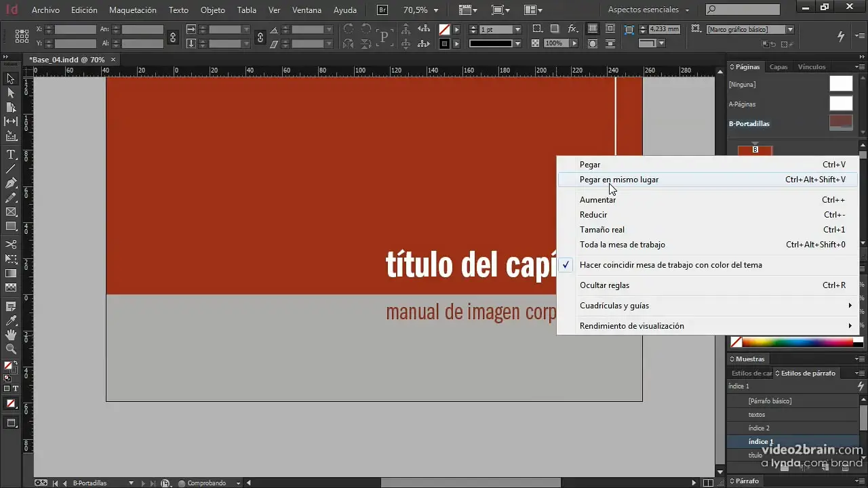Open the zoom level 70,5% dropdown
The image size is (868, 488).
click(x=436, y=10)
